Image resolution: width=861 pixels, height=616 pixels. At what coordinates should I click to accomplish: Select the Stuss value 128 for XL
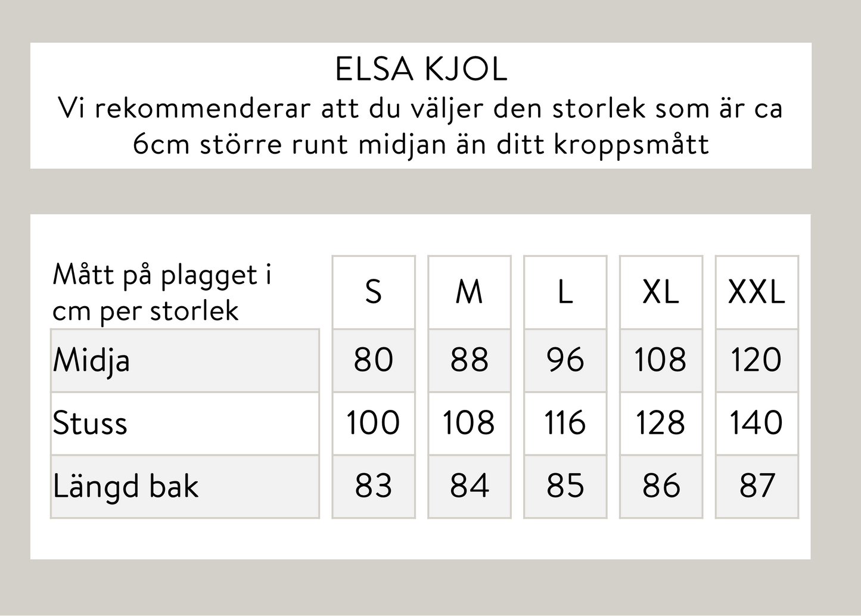pyautogui.click(x=661, y=423)
